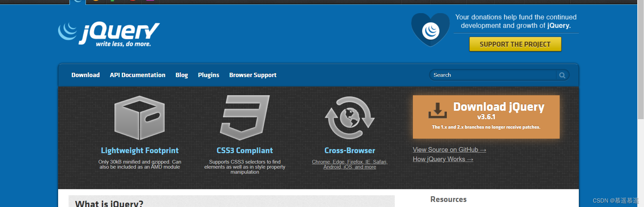Click the Lightweight Footprint heading
Viewport: 644px width, 207px height.
pos(140,150)
